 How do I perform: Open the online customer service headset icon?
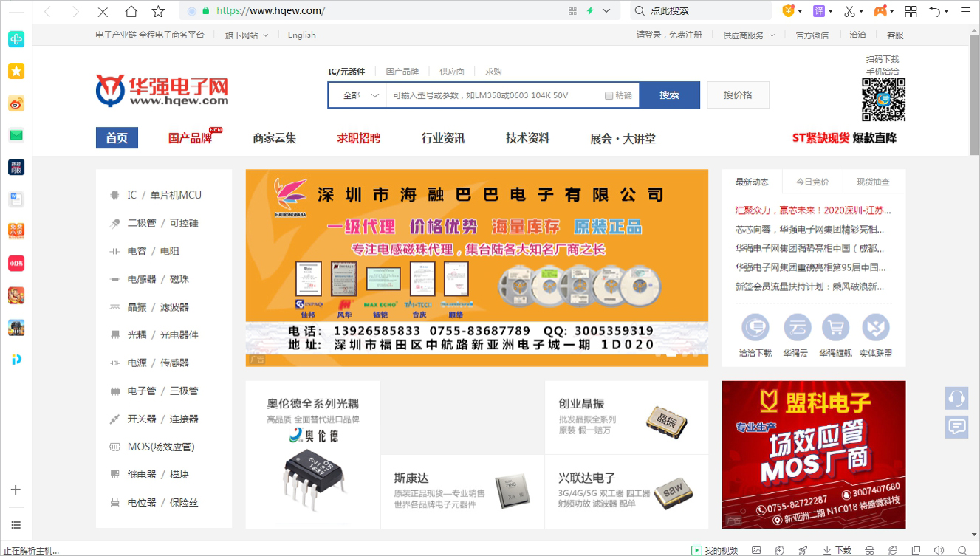tap(957, 398)
